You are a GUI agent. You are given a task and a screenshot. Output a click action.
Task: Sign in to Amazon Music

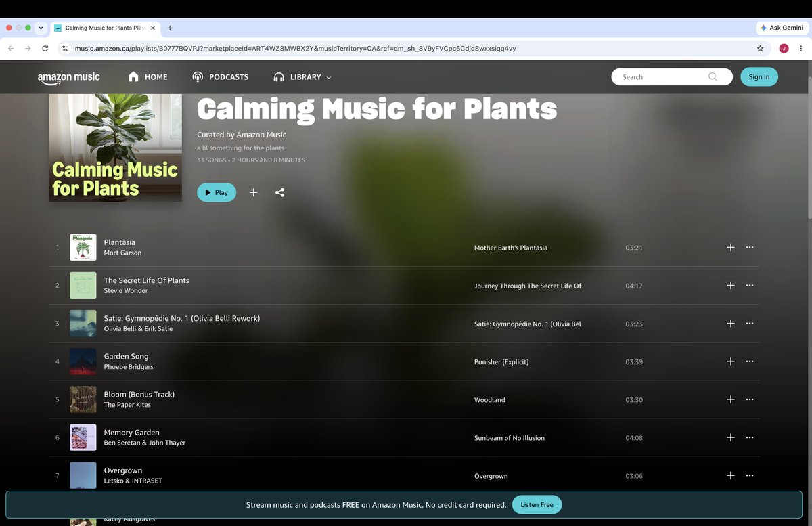point(759,76)
